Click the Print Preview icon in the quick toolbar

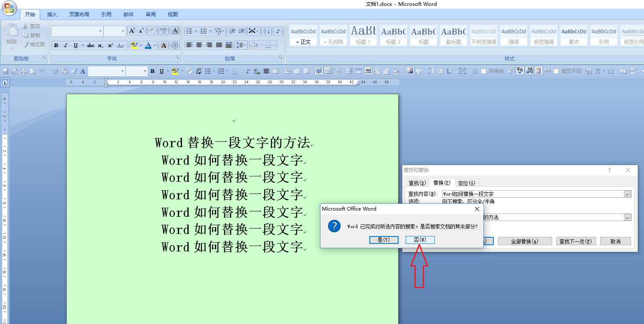(x=33, y=71)
